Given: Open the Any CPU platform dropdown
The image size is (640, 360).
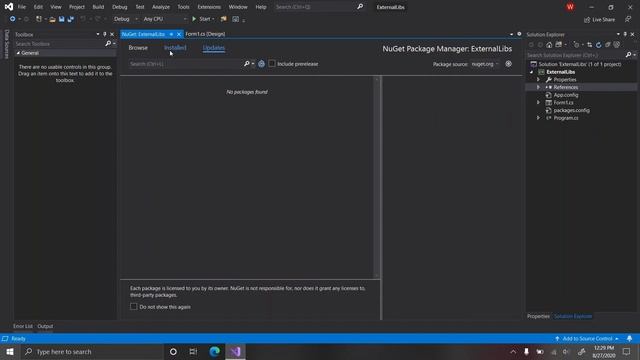Looking at the screenshot, I should coord(165,19).
